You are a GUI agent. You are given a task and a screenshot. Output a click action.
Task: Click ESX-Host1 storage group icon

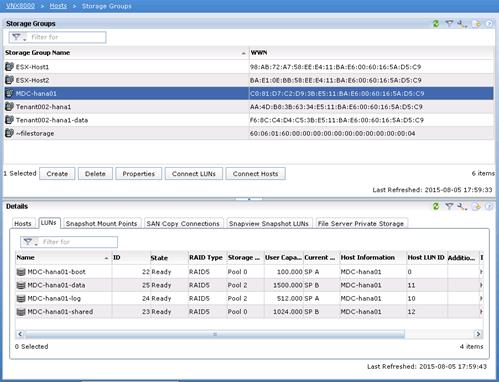pos(9,67)
